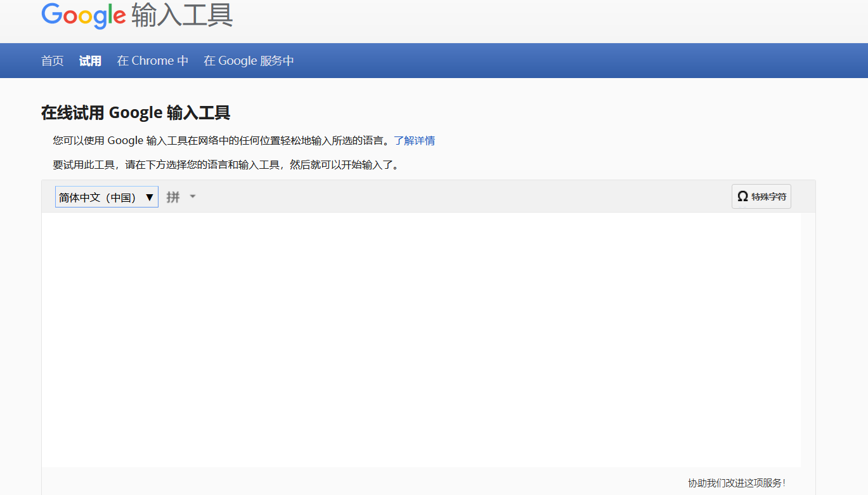The height and width of the screenshot is (495, 868).
Task: Click the 在线试用 Google 输入工具 heading
Action: click(136, 113)
